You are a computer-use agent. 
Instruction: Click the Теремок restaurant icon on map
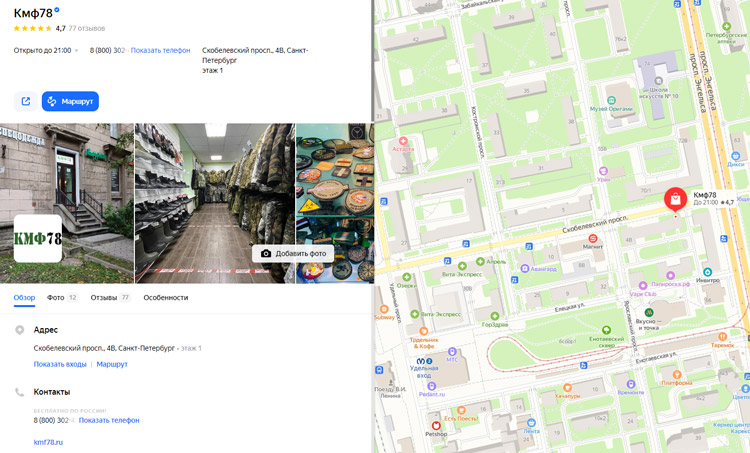[723, 337]
